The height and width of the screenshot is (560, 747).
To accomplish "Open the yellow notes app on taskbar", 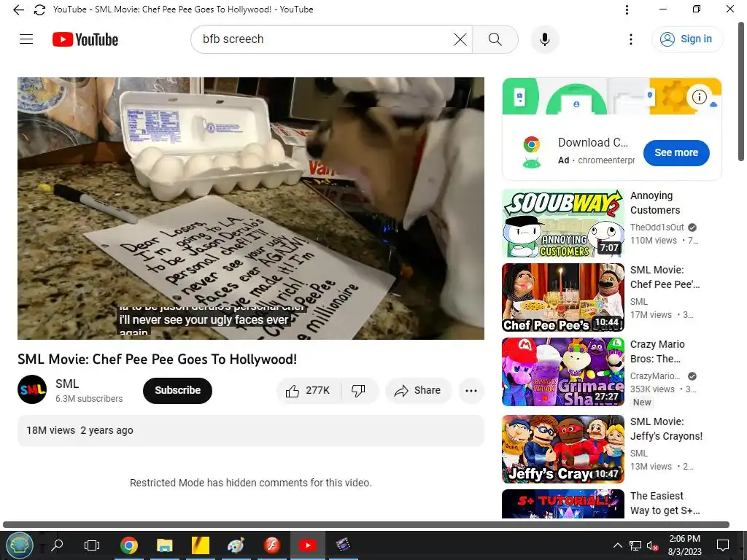I will (x=201, y=545).
